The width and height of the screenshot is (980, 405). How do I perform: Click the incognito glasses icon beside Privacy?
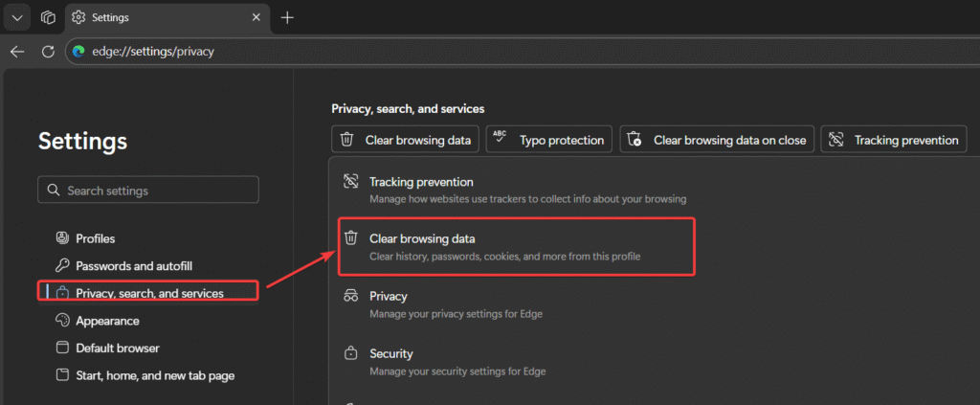point(350,296)
